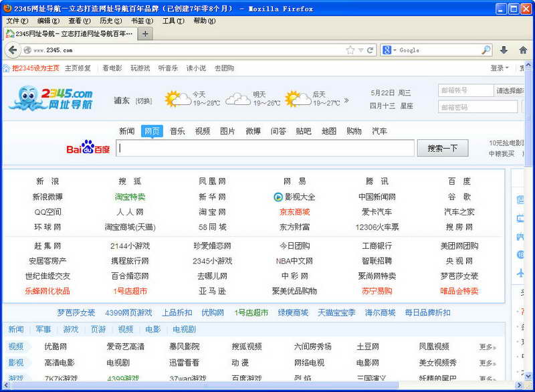
Task: Switch city with 切换 link
Action: click(144, 101)
